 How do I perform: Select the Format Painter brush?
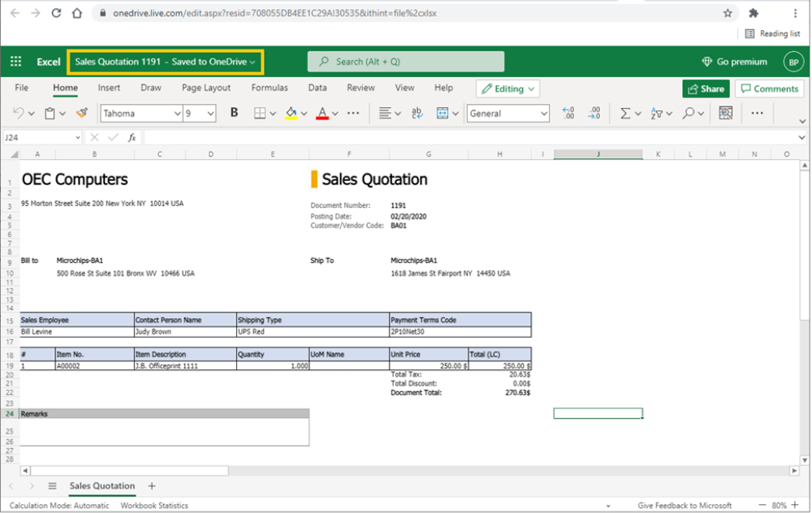point(81,112)
